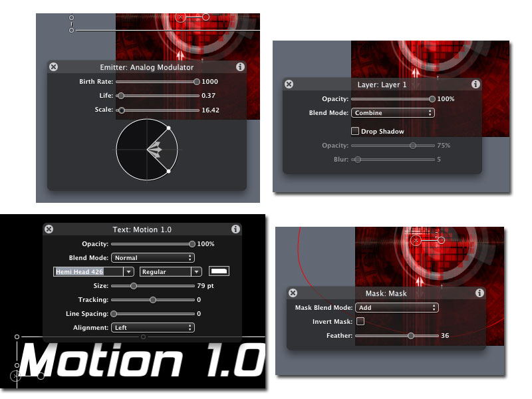Click the Hemi Head 426 font field
Image resolution: width=532 pixels, height=399 pixels.
coord(88,272)
